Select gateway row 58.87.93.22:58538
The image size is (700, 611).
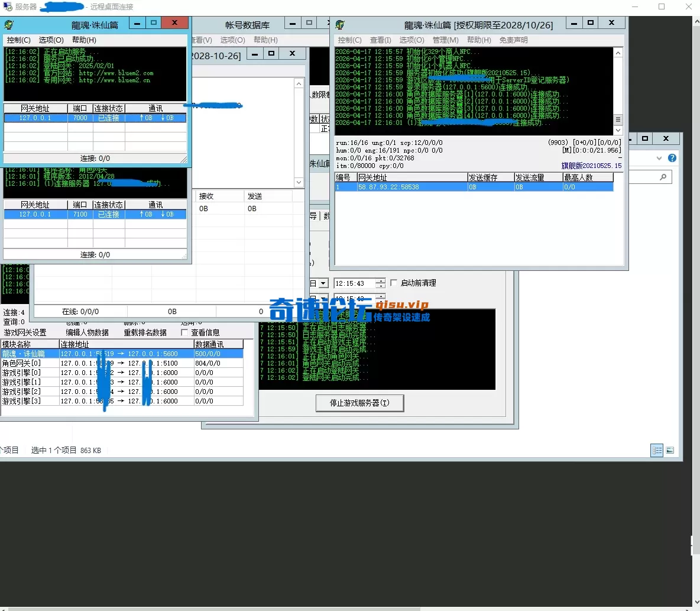388,187
